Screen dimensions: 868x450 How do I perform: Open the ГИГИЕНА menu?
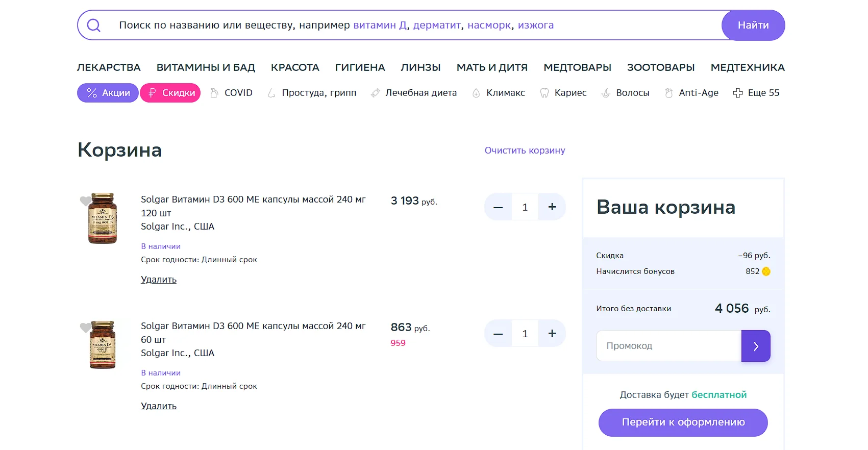pos(360,67)
